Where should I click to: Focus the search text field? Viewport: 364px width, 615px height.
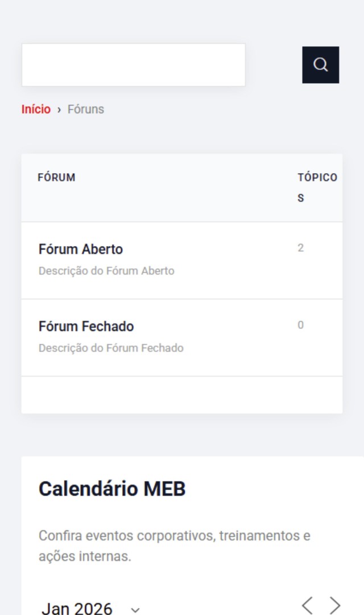[x=133, y=65]
